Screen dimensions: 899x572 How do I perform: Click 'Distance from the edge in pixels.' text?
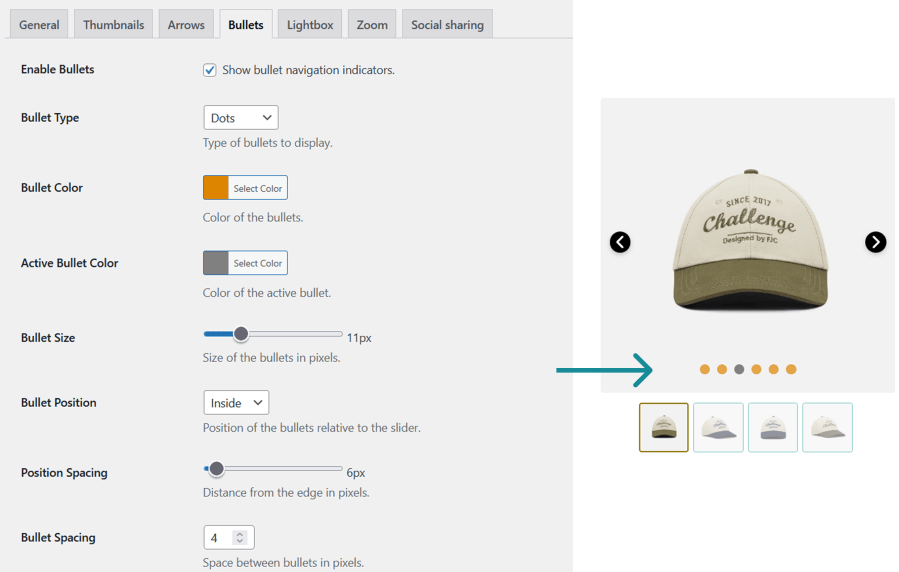286,492
